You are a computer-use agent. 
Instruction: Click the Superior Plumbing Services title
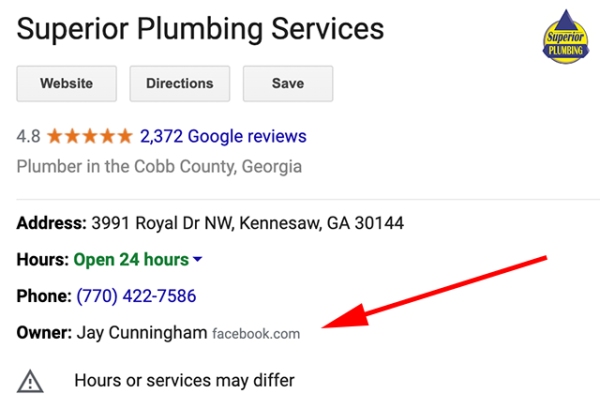pos(200,29)
